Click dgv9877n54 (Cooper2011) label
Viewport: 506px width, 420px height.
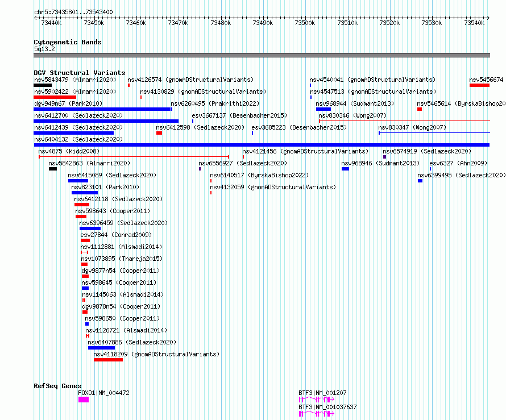click(x=121, y=271)
